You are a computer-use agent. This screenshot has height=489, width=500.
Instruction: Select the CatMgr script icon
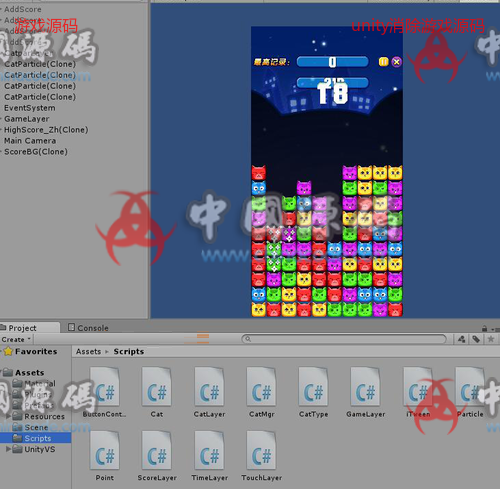click(x=261, y=387)
